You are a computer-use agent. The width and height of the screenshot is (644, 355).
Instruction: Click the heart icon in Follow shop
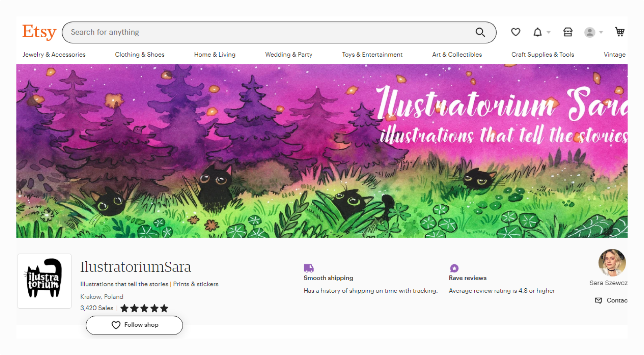point(116,325)
